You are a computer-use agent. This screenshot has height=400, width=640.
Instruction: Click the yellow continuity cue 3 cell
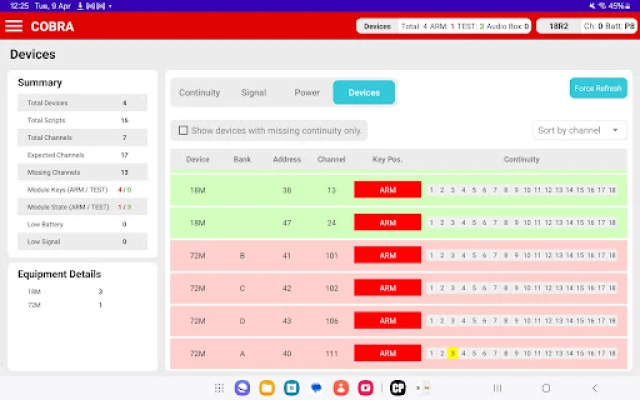452,353
